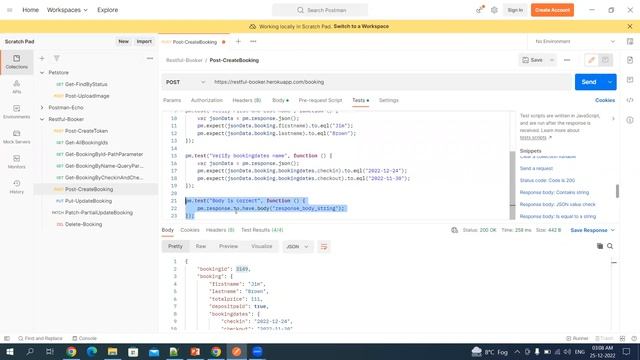Click the filter collections icon
Image resolution: width=640 pixels, height=360 pixels.
pyautogui.click(x=57, y=58)
